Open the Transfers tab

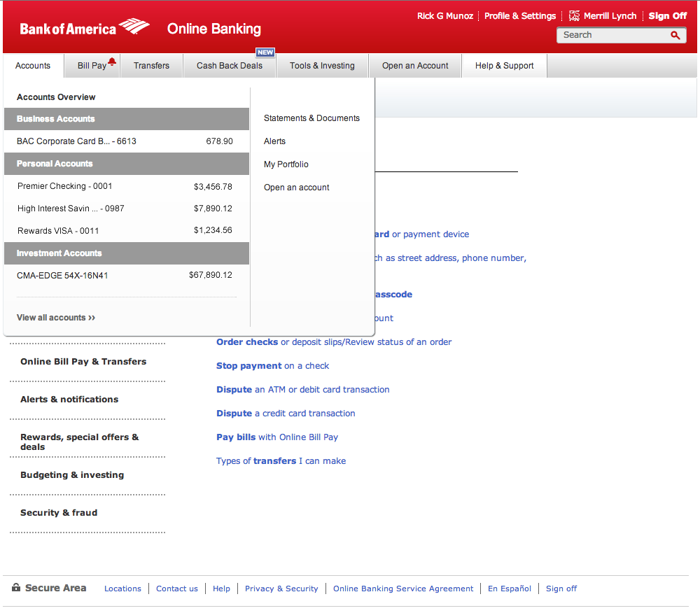pos(151,66)
